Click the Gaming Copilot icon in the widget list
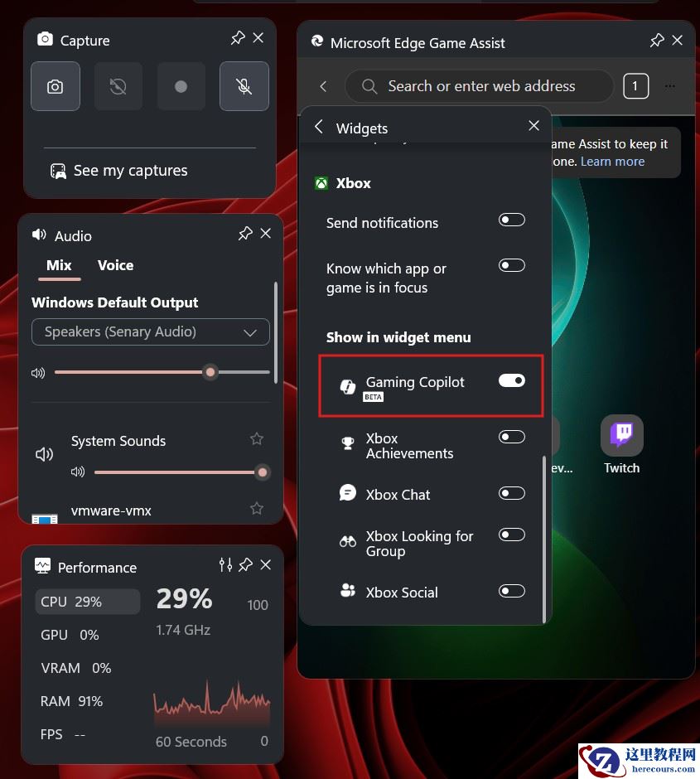Viewport: 700px width, 779px height. [346, 384]
